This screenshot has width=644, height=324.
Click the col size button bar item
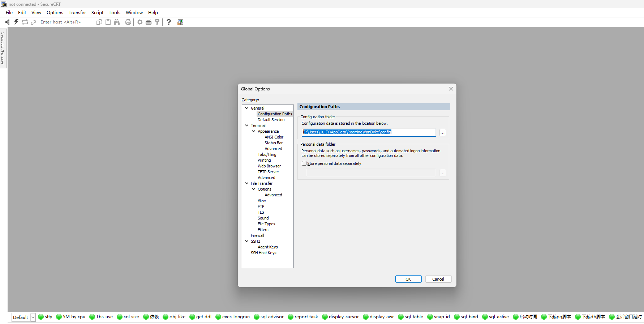pos(128,317)
